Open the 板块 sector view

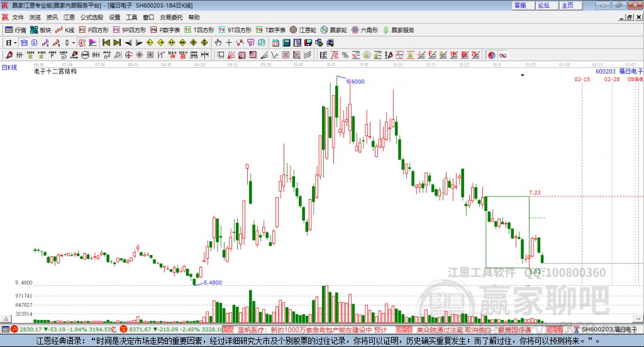tap(41, 30)
